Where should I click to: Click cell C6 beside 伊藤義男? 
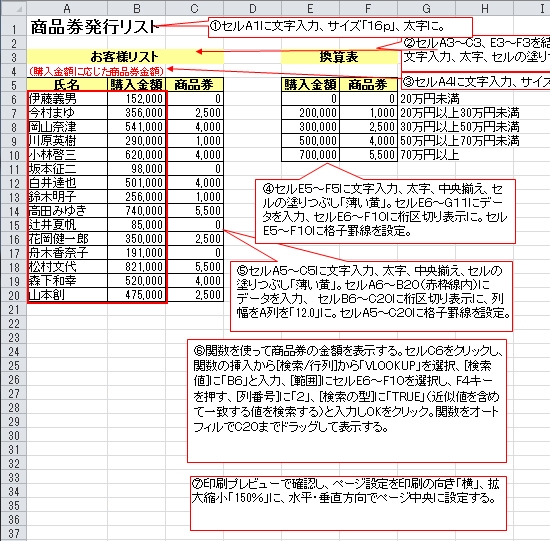coord(194,99)
